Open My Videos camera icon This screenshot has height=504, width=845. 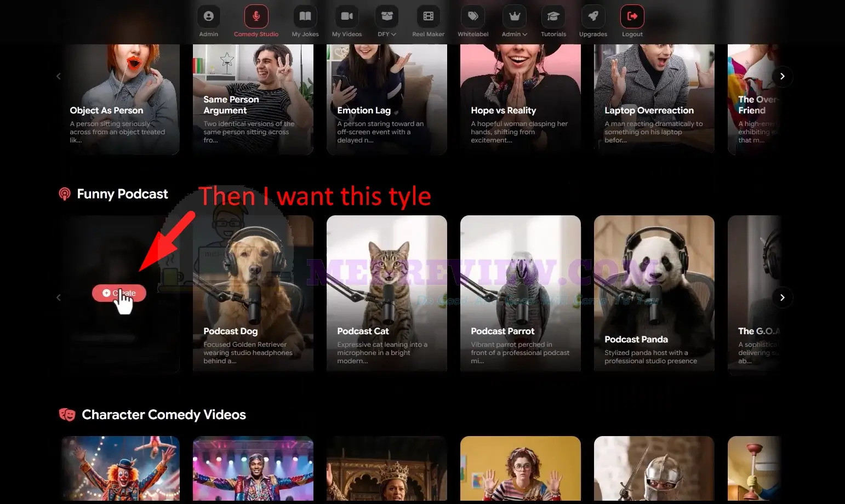click(x=347, y=16)
